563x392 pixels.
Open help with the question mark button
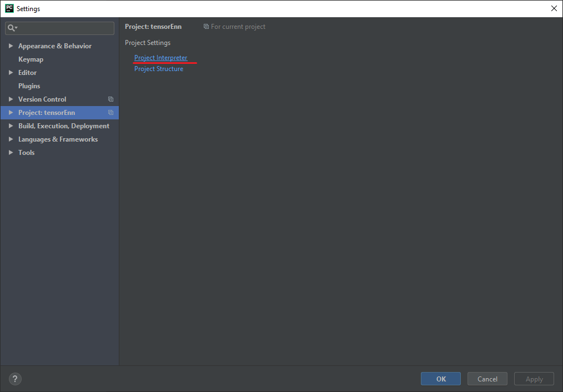pos(15,379)
